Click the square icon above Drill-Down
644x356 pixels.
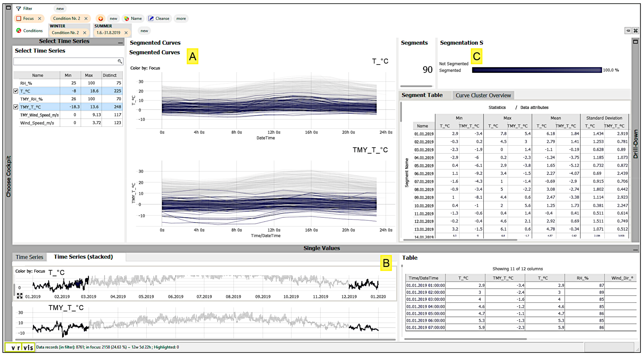click(x=635, y=42)
